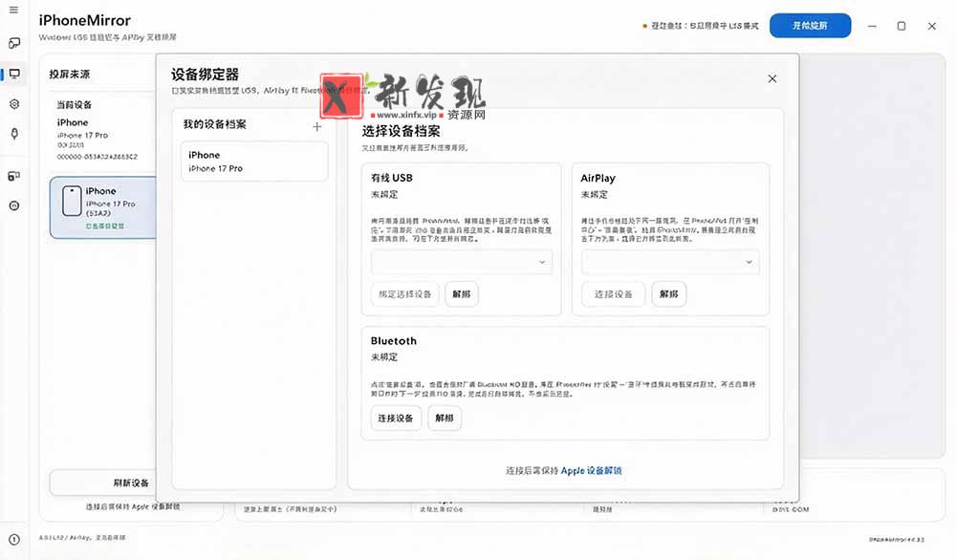Click the 当前设备 label
956x560 pixels.
(75, 105)
